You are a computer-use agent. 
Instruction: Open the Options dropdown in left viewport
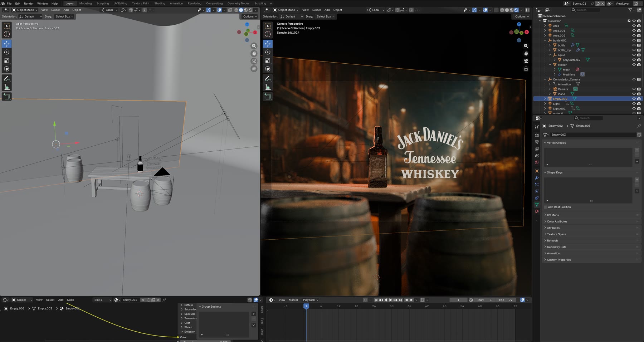(250, 16)
